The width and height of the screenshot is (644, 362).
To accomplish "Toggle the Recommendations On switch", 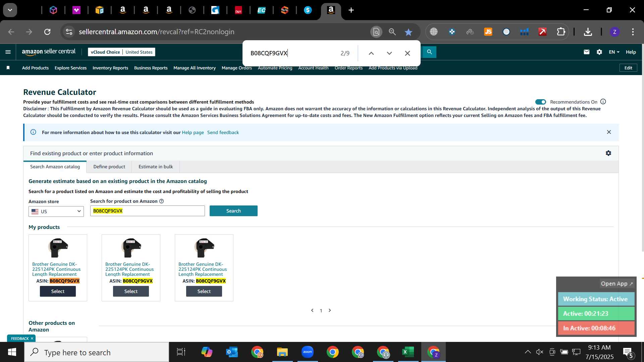I will (x=541, y=102).
